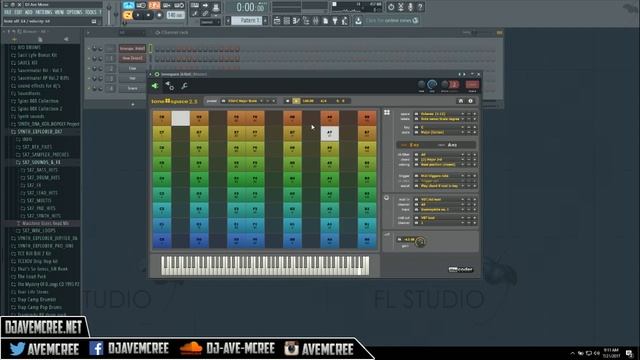Open the labels dropdown in Tonespace

coord(445,119)
